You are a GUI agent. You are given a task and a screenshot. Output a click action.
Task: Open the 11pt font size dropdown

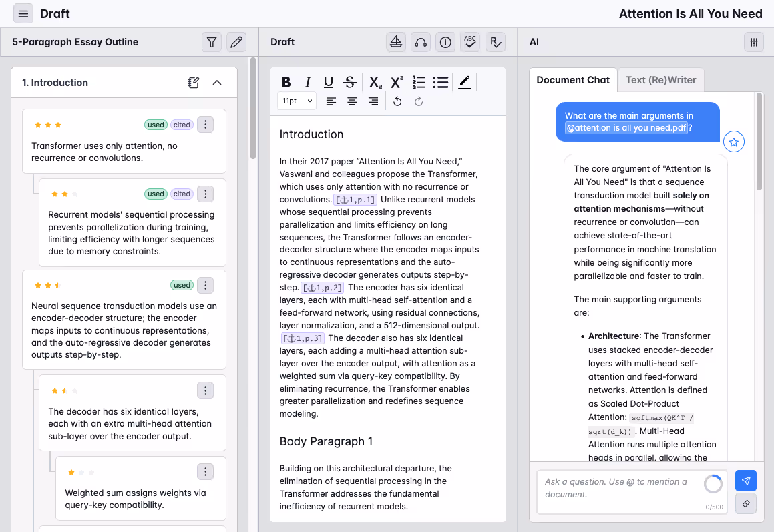[x=297, y=101]
